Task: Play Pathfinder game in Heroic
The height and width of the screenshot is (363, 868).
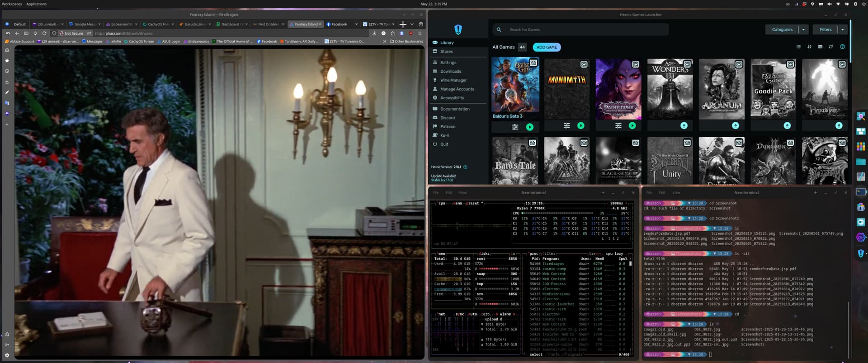Action: click(632, 126)
